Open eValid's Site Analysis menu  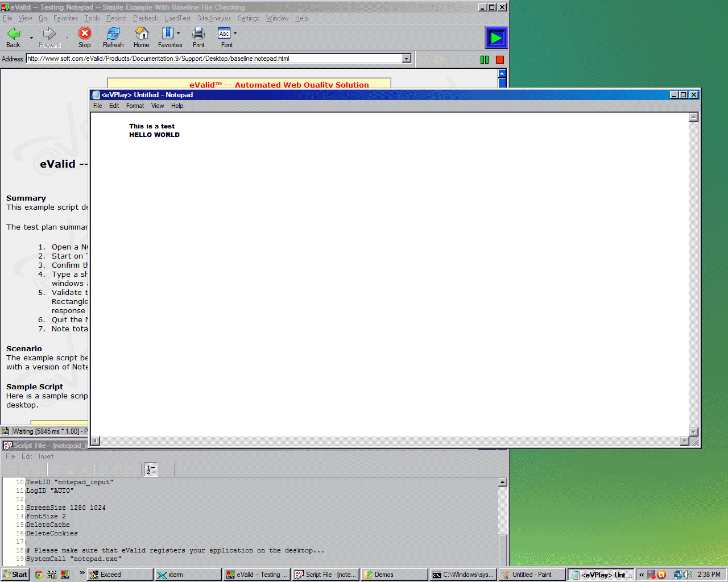coord(214,18)
